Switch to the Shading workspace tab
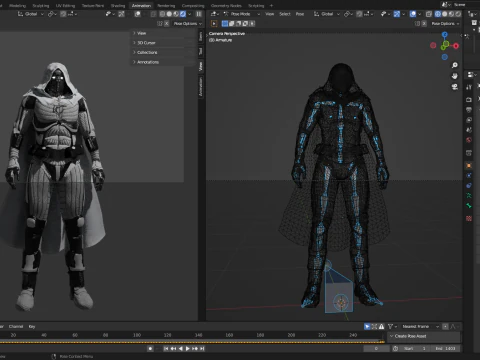The height and width of the screenshot is (360, 480). tap(118, 6)
